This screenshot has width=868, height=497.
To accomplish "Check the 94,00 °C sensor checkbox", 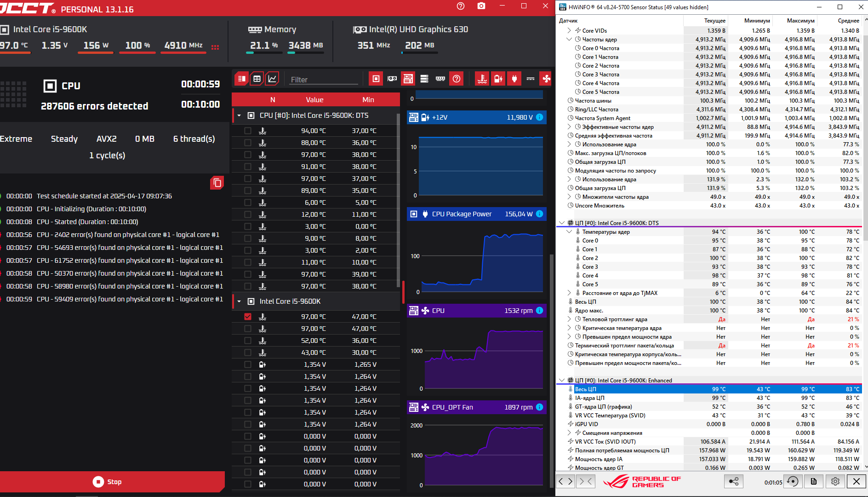I will pos(248,131).
